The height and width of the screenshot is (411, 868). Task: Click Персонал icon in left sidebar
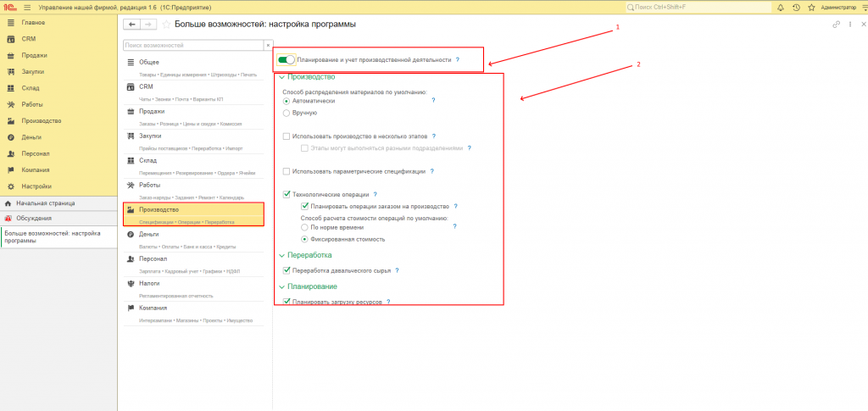click(10, 153)
